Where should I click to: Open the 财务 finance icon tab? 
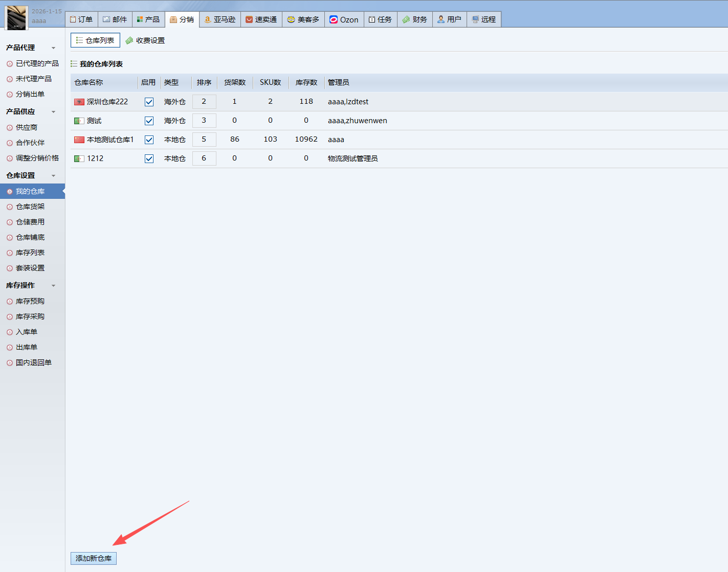coord(414,19)
